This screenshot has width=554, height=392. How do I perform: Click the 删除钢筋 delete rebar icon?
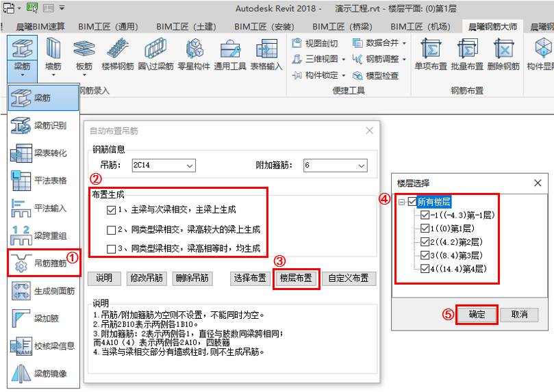(x=503, y=53)
